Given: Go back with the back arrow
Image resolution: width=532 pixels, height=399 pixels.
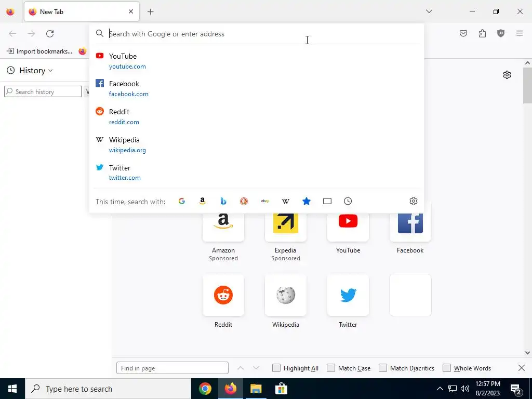Looking at the screenshot, I should 12,34.
